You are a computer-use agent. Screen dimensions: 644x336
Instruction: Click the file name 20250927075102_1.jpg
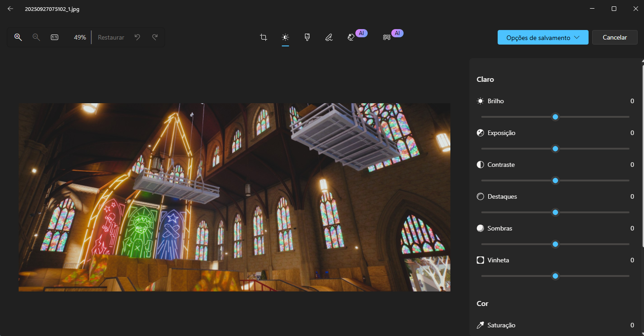pos(52,9)
